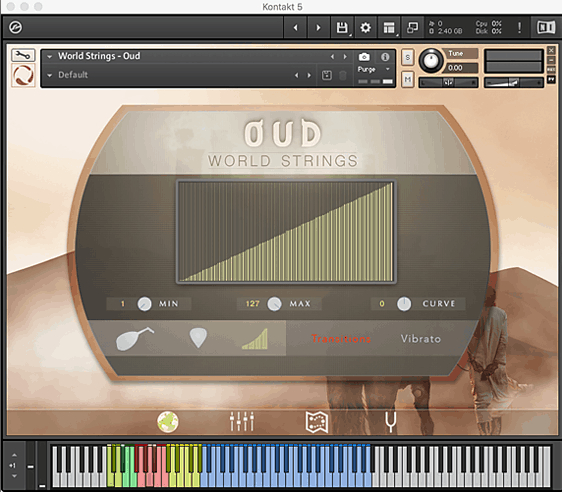This screenshot has height=492, width=562.
Task: Open the floppy-disk Files save menu
Action: coord(342,28)
